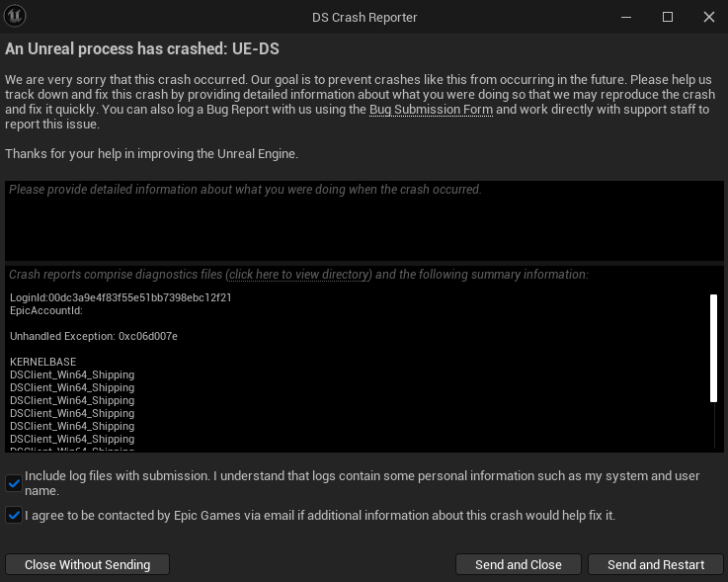This screenshot has height=582, width=728.
Task: Minimize the DS Crash Reporter window
Action: [626, 17]
